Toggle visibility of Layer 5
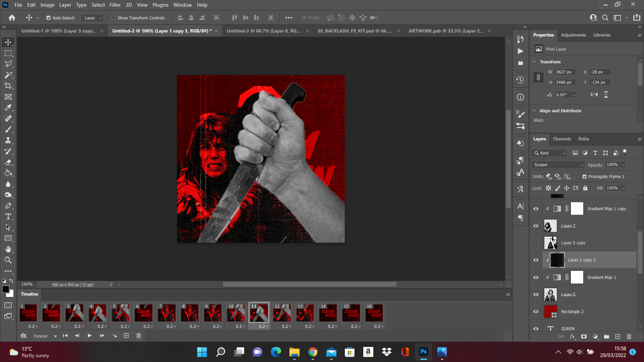The width and height of the screenshot is (644, 362). [536, 294]
